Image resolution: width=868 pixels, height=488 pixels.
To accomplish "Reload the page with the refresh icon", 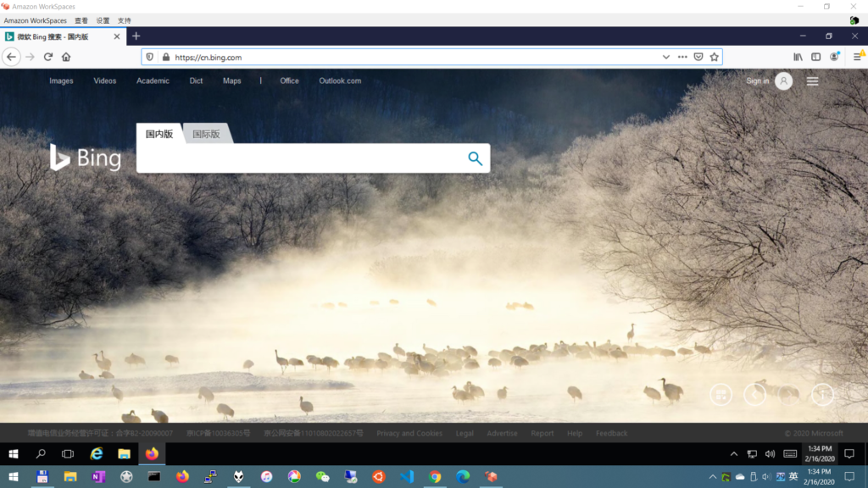I will 48,57.
